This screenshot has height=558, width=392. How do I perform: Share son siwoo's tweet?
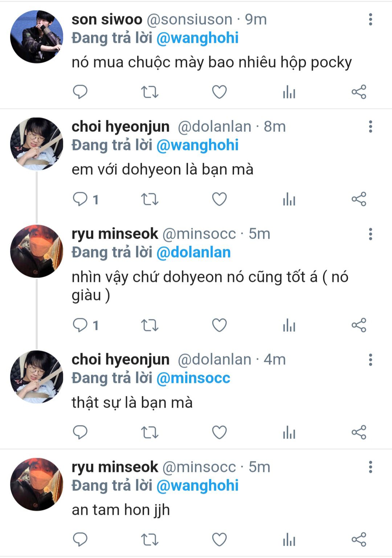(x=359, y=92)
